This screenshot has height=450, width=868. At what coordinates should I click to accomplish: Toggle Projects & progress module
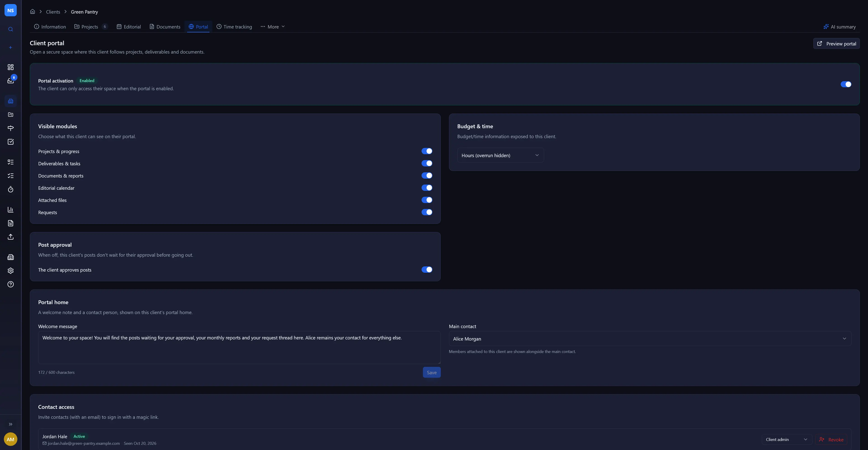427,151
